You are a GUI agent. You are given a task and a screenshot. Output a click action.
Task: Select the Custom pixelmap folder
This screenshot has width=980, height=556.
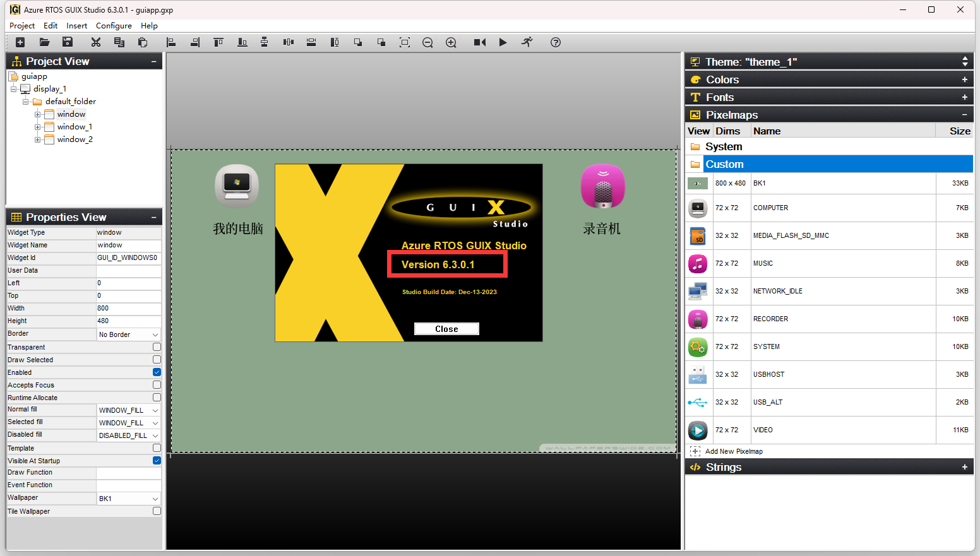828,164
